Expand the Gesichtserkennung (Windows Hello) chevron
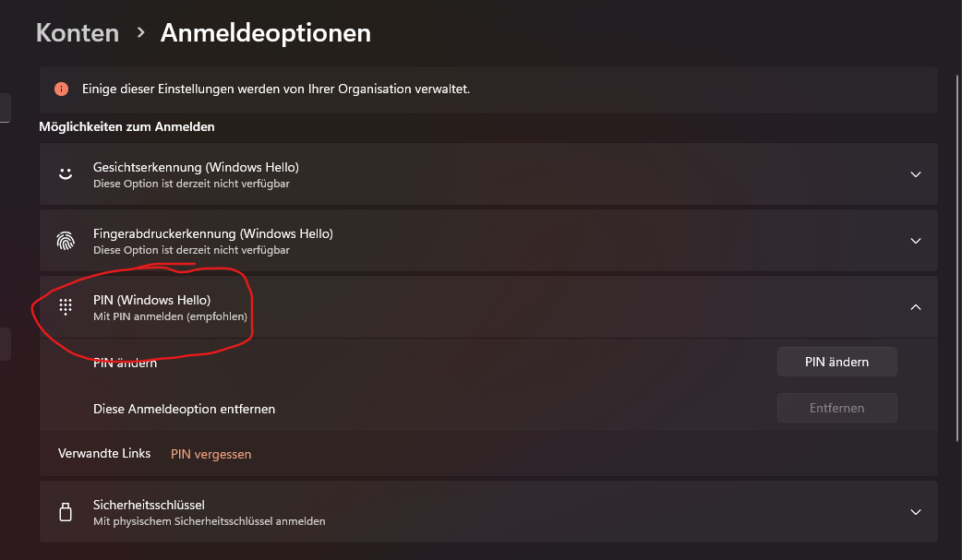This screenshot has height=560, width=962. (915, 174)
